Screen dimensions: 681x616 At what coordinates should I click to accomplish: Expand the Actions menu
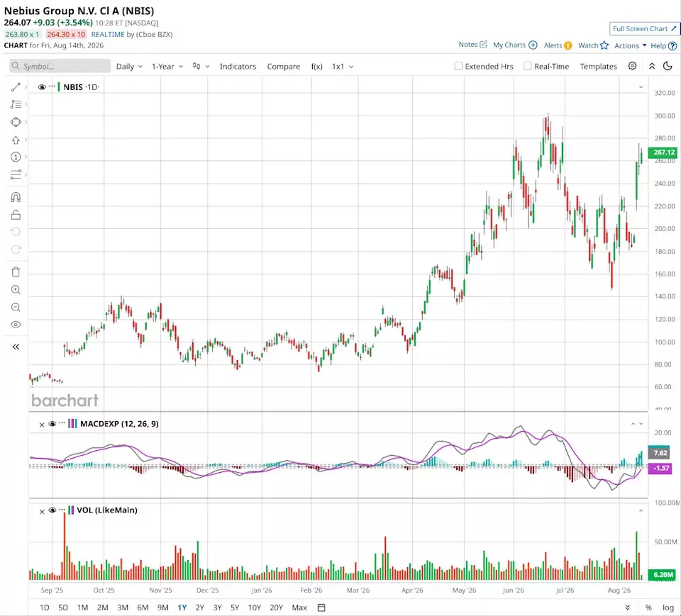tap(630, 45)
